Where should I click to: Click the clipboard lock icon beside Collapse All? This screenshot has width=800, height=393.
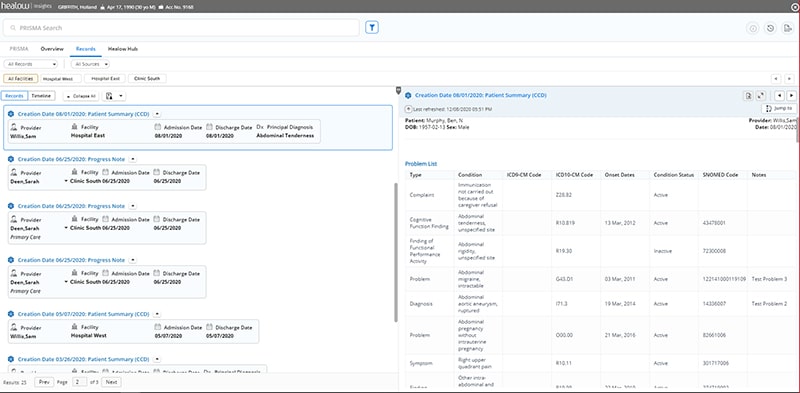110,96
